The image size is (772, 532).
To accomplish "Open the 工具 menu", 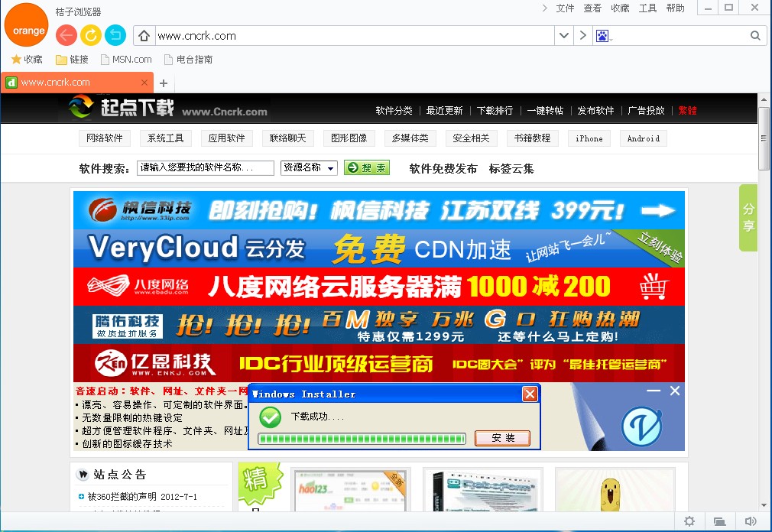I will coord(644,8).
